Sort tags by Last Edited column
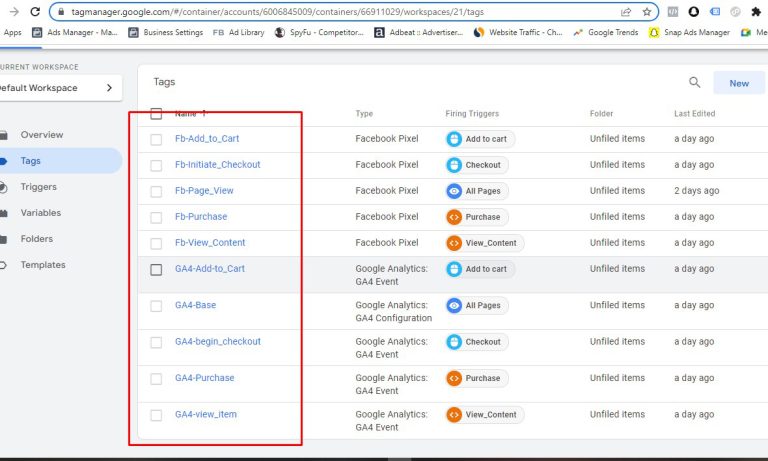Screen dimensions: 768x461 (695, 114)
